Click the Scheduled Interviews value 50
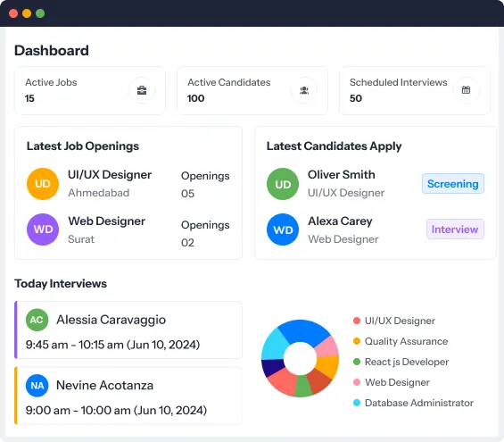Viewport: 504px width, 442px height. [356, 98]
